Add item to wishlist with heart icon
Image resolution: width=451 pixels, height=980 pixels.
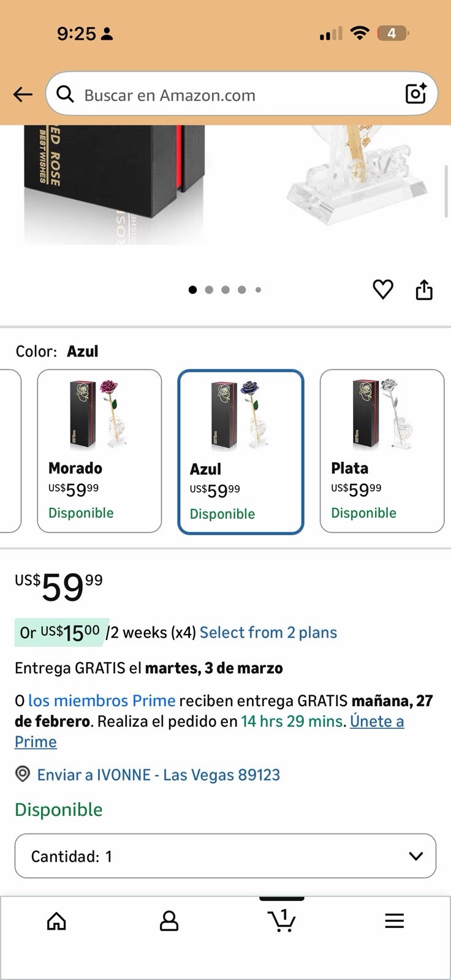pyautogui.click(x=383, y=289)
